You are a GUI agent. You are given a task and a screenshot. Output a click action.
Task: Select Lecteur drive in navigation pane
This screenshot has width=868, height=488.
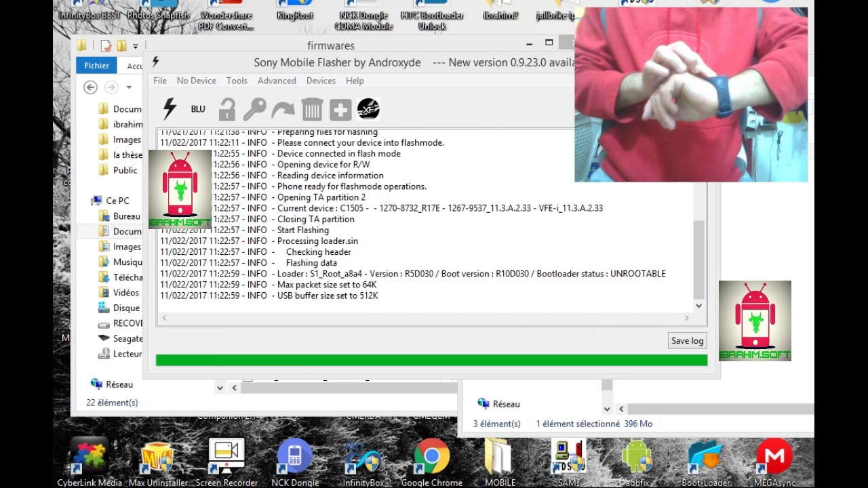click(x=120, y=354)
